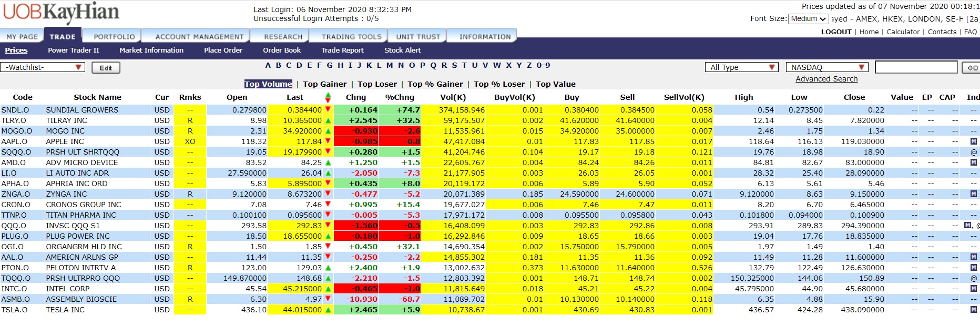980x326 pixels.
Task: Open the FAQ link
Action: coord(971,32)
